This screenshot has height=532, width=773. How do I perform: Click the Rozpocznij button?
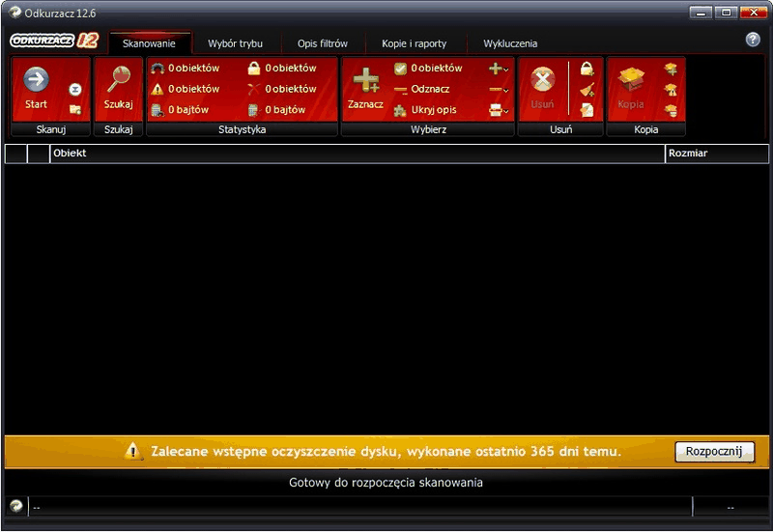[x=714, y=451]
